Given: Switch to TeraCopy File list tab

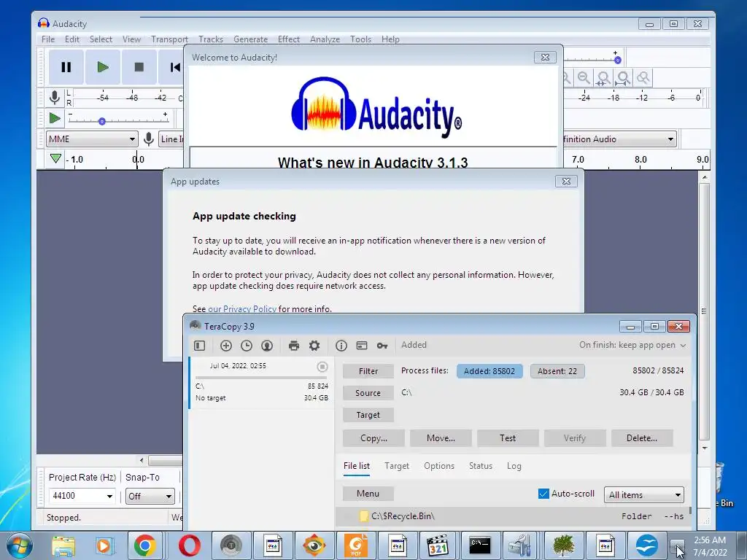Looking at the screenshot, I should coord(356,466).
